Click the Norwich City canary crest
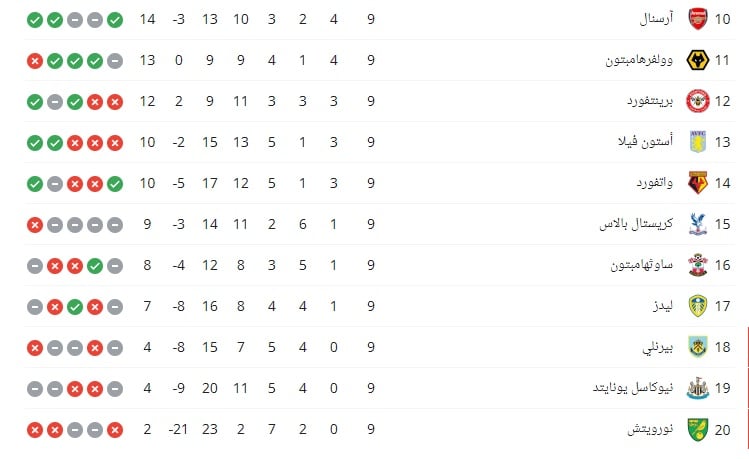The image size is (749, 459). (697, 429)
